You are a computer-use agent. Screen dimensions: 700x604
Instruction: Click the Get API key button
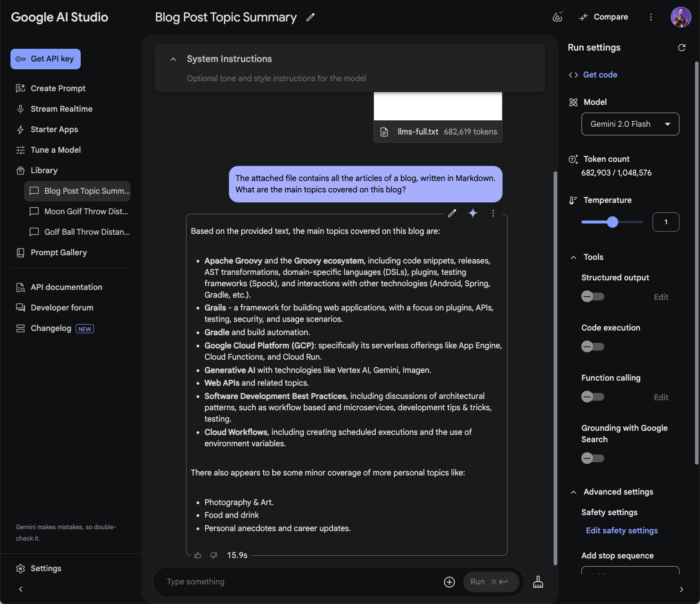[x=46, y=59]
